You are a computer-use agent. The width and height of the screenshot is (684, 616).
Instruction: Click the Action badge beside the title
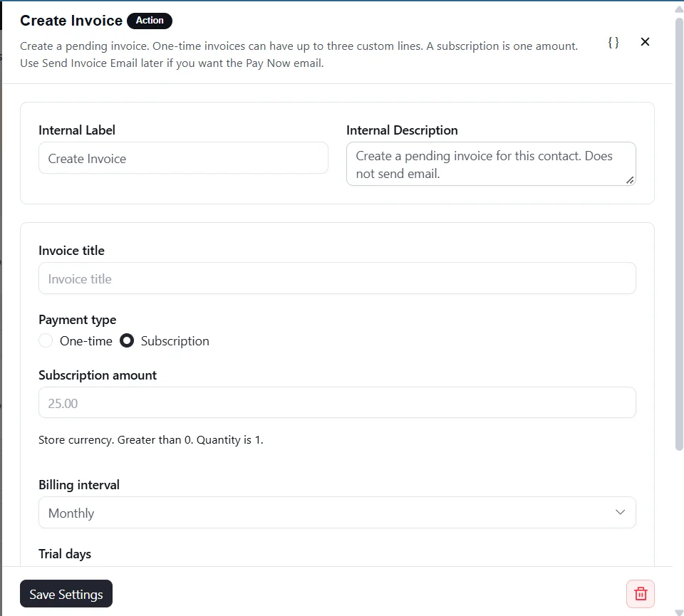point(150,21)
